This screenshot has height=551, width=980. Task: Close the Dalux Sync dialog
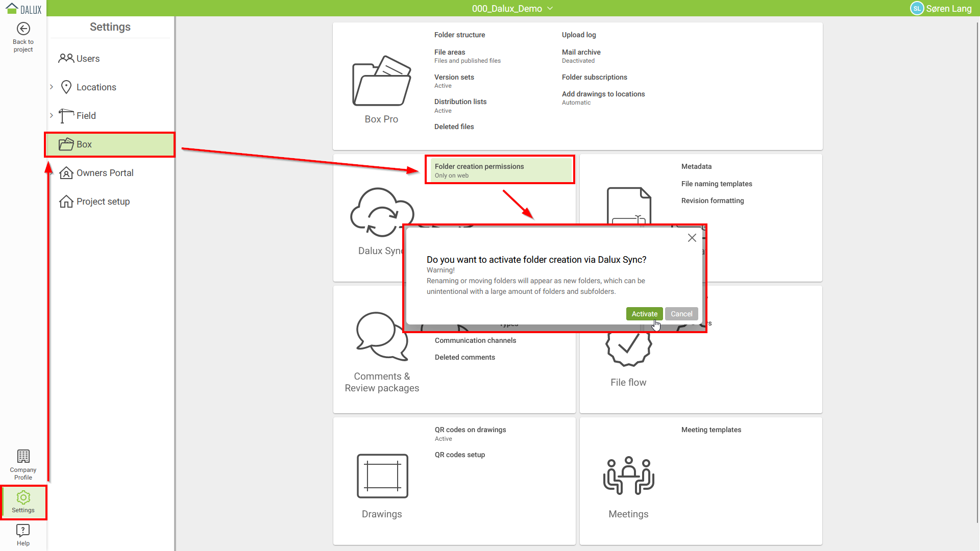click(x=692, y=238)
